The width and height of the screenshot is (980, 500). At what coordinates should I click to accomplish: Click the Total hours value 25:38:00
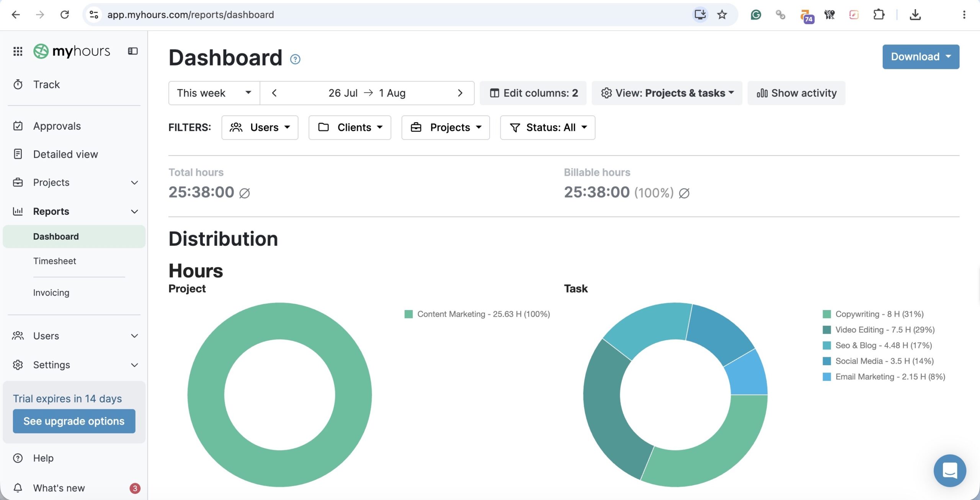point(201,192)
